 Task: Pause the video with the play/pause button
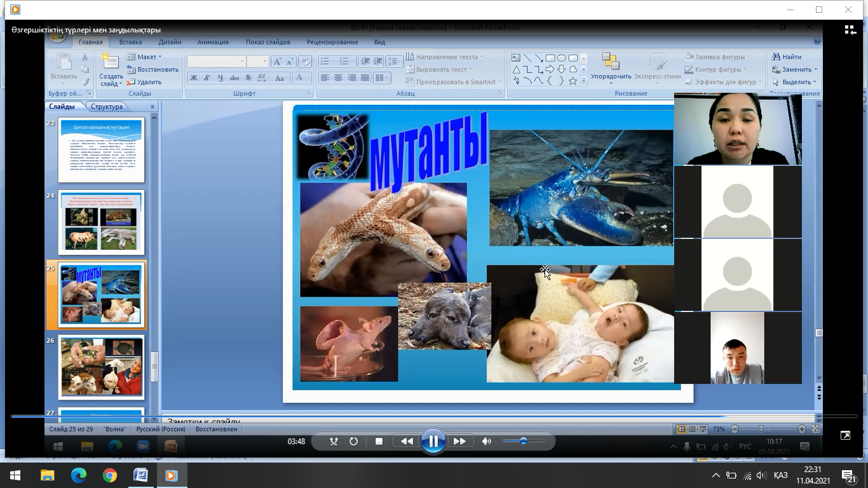[x=433, y=441]
